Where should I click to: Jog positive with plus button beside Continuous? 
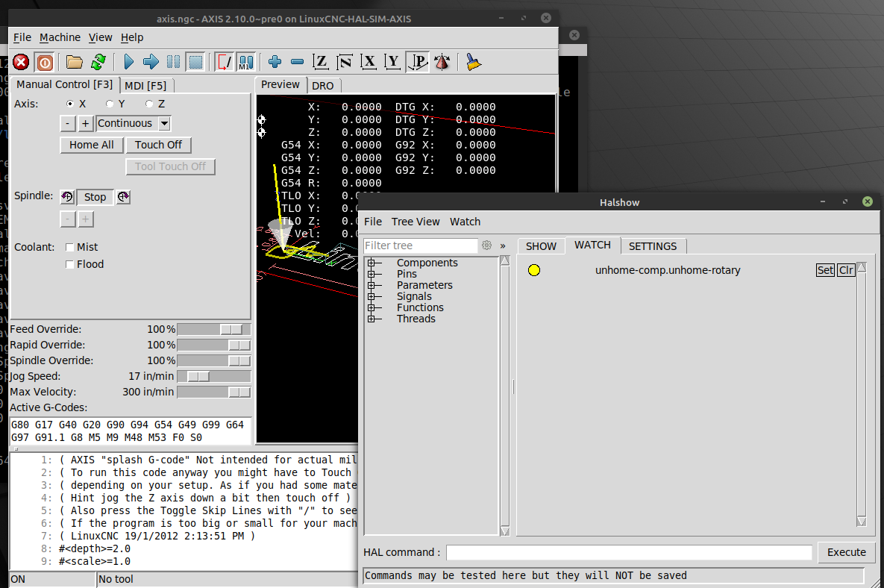pyautogui.click(x=85, y=123)
